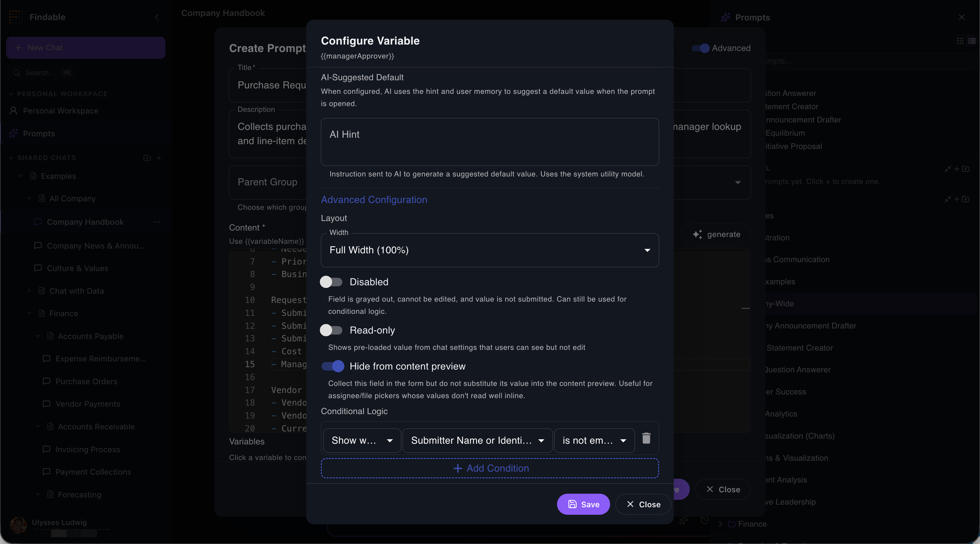Collapse the Personal Workspace section
Image resolution: width=980 pixels, height=544 pixels.
(x=11, y=94)
